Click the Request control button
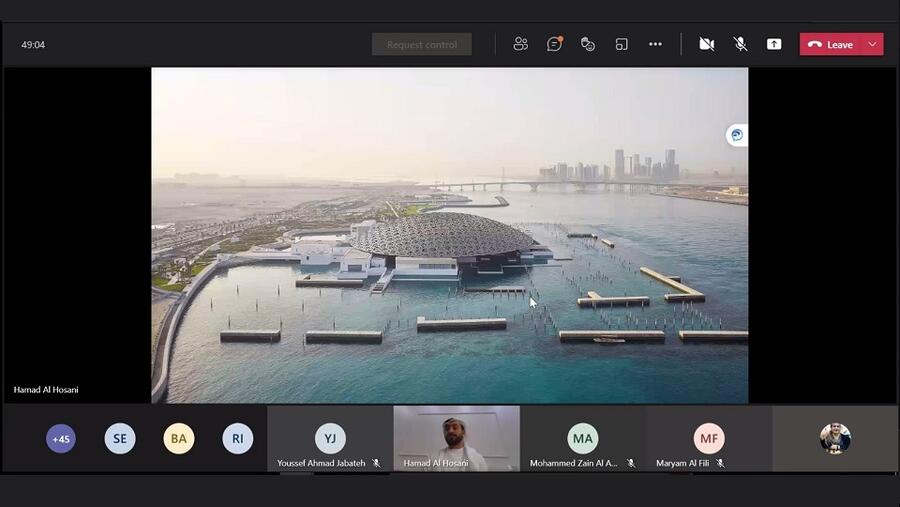 421,44
